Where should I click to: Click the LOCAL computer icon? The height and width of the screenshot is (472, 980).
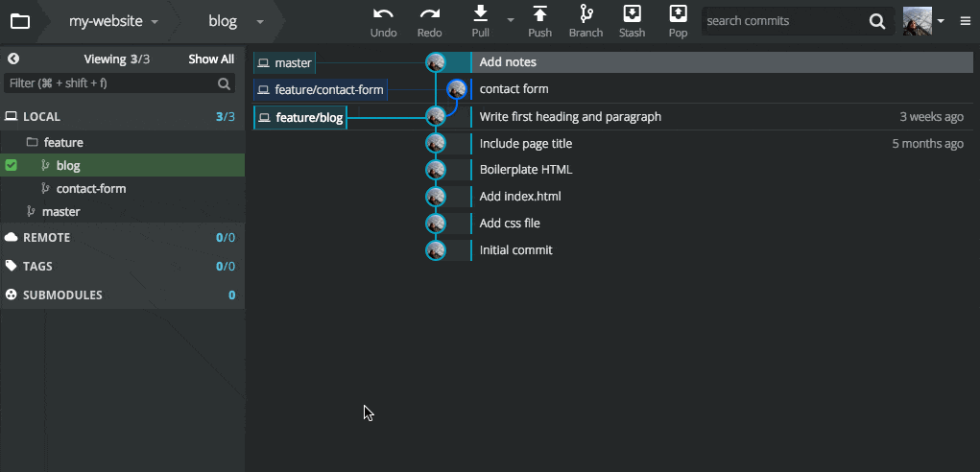[11, 116]
